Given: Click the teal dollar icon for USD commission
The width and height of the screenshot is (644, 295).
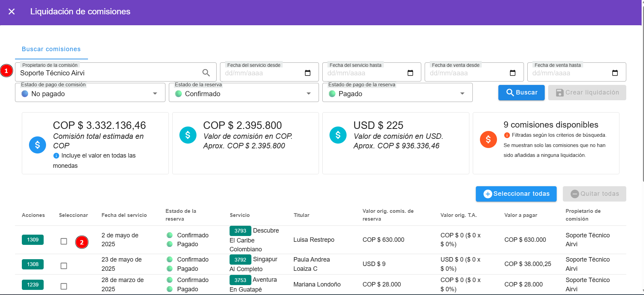Looking at the screenshot, I should tap(338, 135).
